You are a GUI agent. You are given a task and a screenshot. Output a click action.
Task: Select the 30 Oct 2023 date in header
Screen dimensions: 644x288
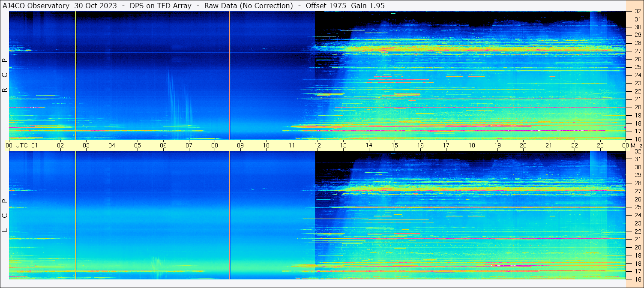[95, 6]
